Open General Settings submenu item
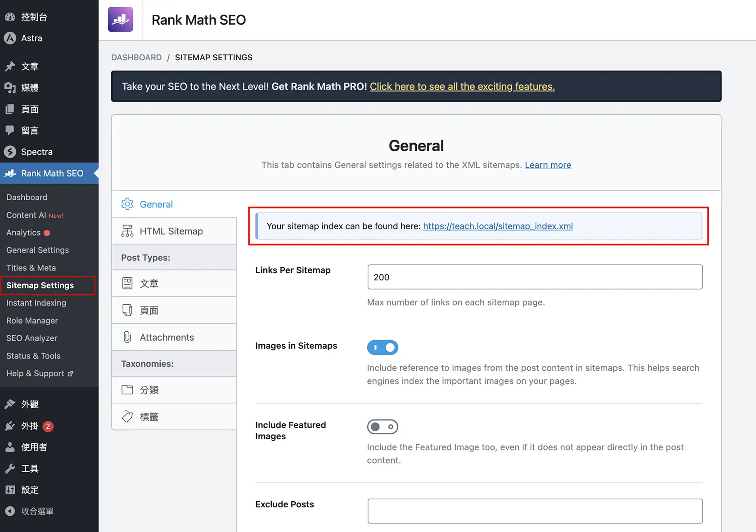The image size is (756, 532). 37,250
